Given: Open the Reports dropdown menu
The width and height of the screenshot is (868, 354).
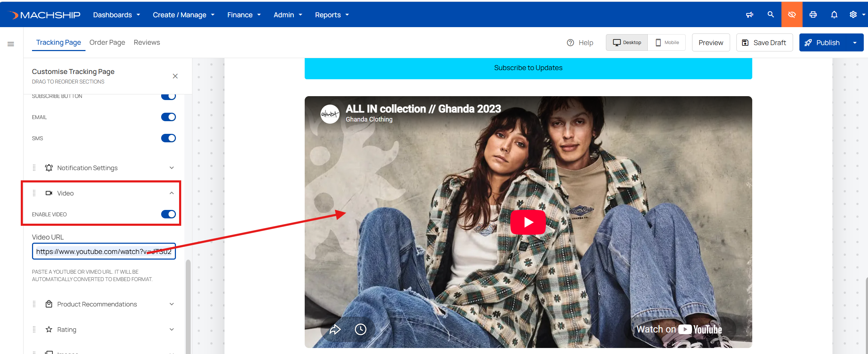Looking at the screenshot, I should pos(332,15).
